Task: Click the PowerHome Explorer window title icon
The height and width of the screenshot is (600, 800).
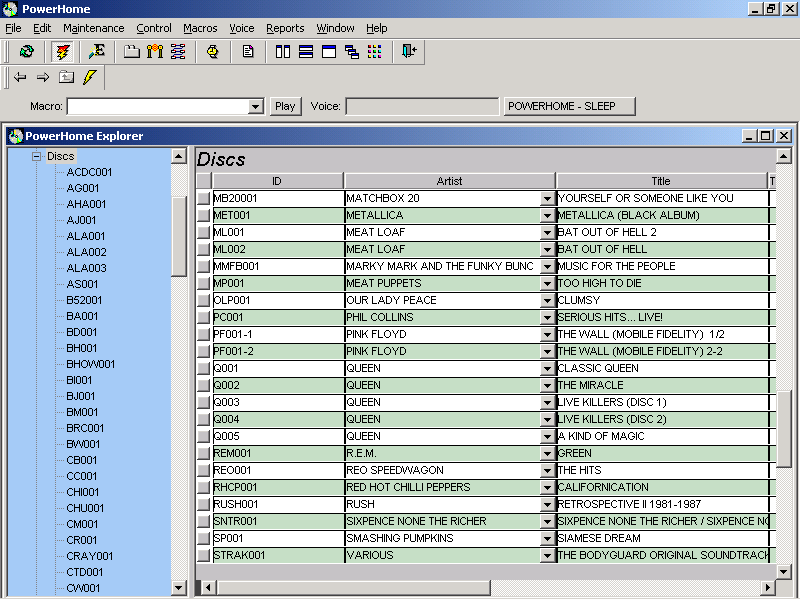Action: 16,136
